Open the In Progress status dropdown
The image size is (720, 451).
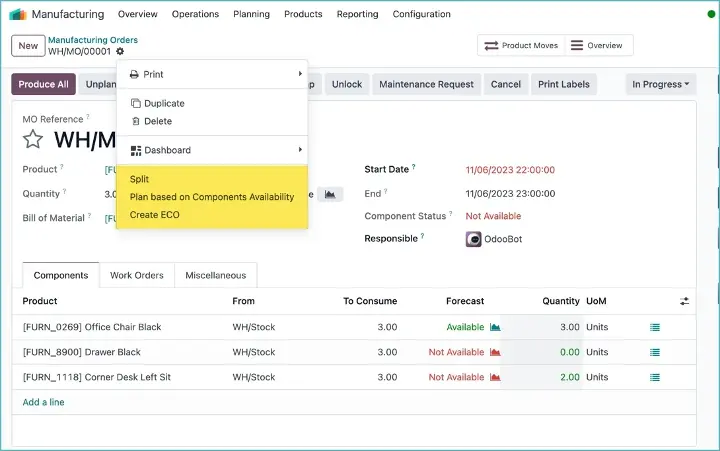click(661, 85)
